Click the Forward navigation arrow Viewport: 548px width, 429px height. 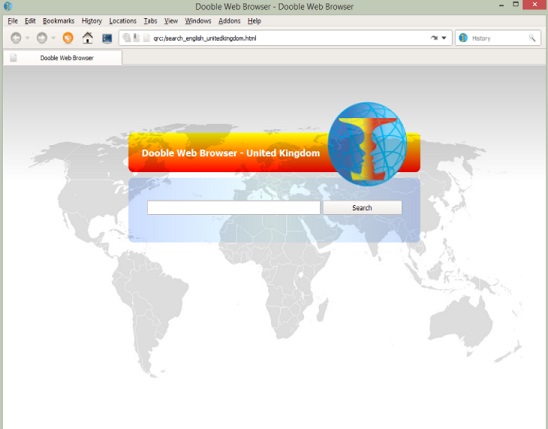click(42, 38)
